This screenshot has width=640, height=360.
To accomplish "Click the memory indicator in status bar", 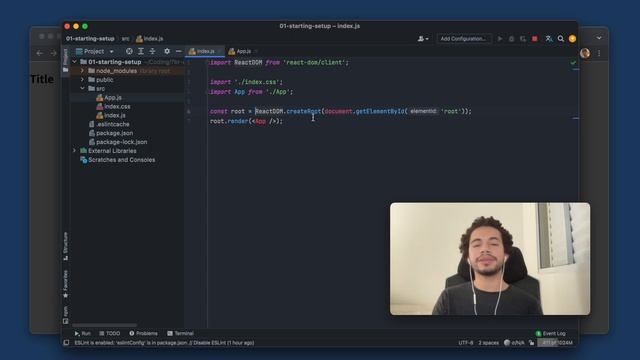I will click(558, 343).
